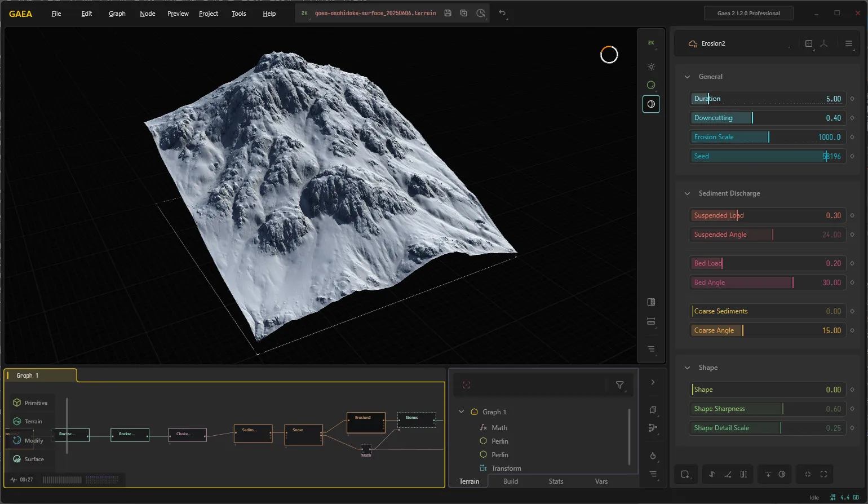Adjust the Downcutting slider
The width and height of the screenshot is (868, 504).
[x=767, y=118]
